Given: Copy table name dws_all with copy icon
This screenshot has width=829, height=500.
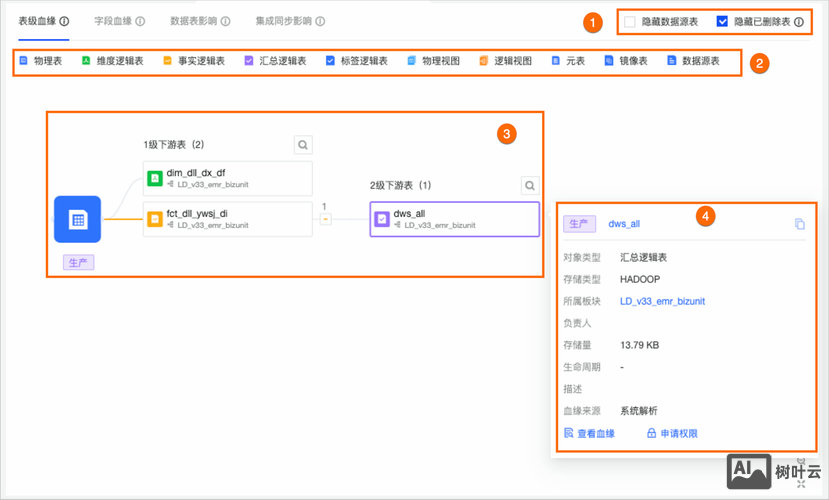Looking at the screenshot, I should coord(800,224).
